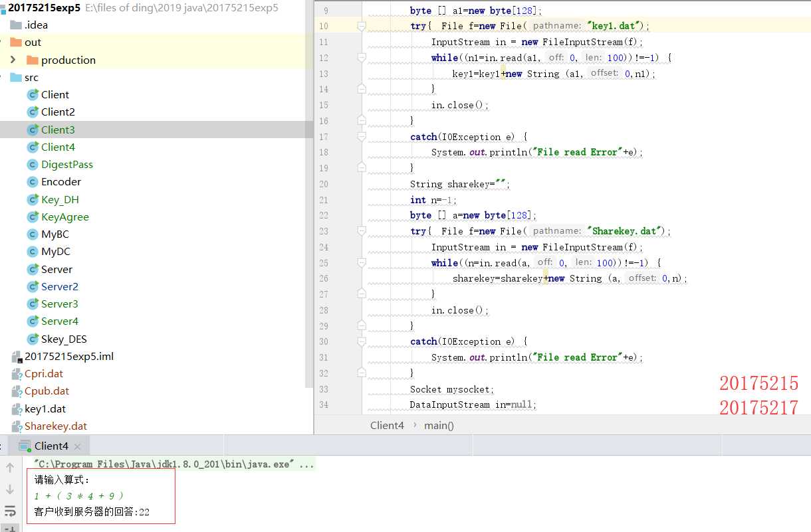Click the "Sharekey.dat" string on line 23

(625, 231)
